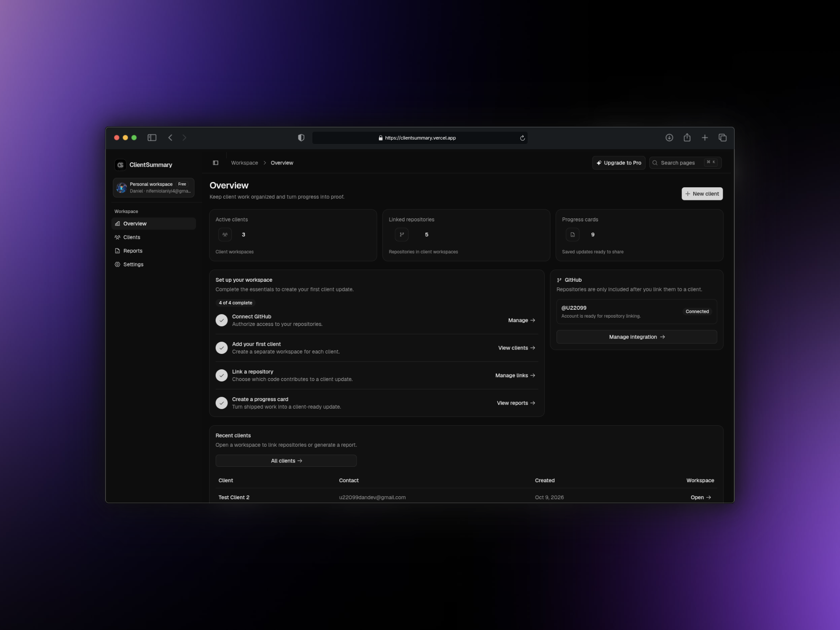Screen dimensions: 840x630
Task: Click the Workspace breadcrumb
Action: click(x=245, y=163)
